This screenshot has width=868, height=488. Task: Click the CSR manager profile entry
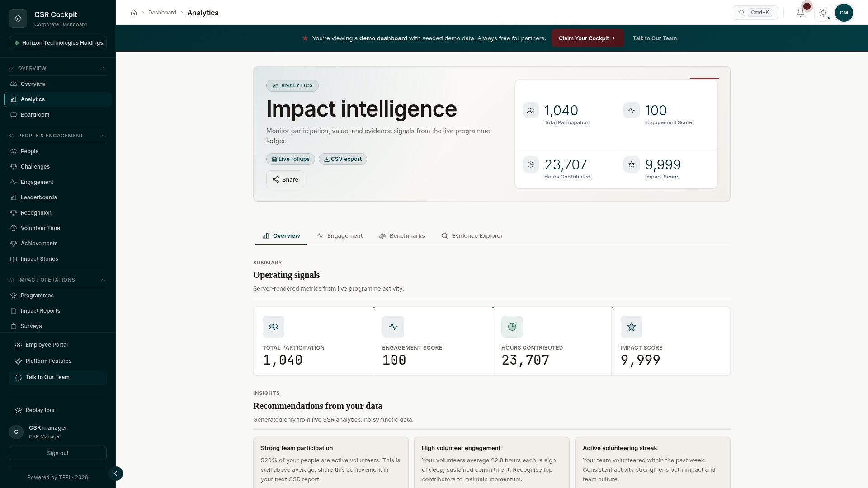click(x=58, y=432)
